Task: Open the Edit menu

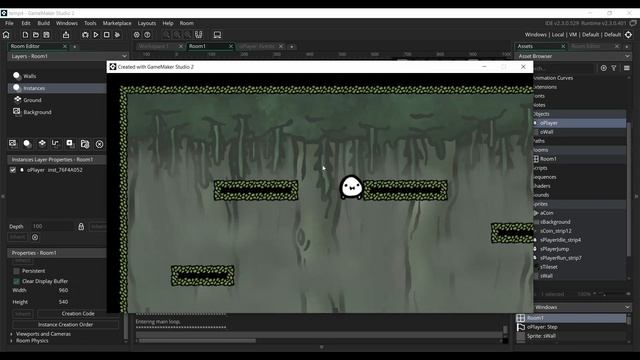Action: click(26, 23)
